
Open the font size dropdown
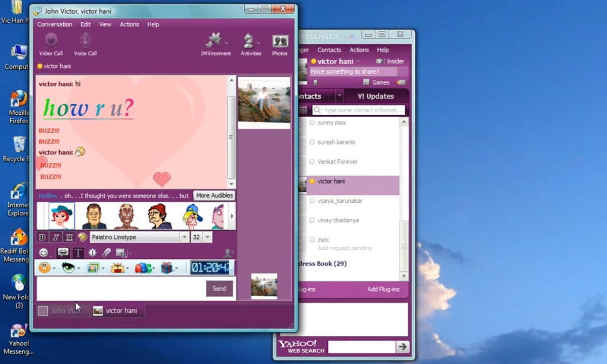207,237
